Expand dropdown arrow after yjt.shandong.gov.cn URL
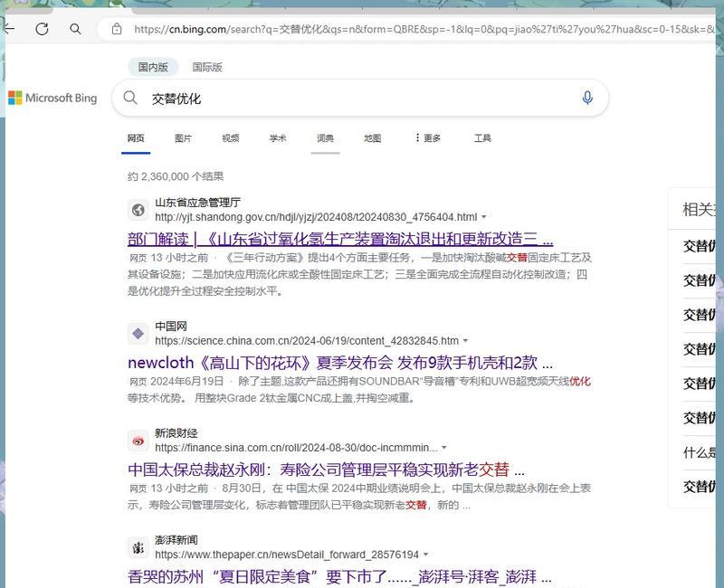 (x=484, y=217)
